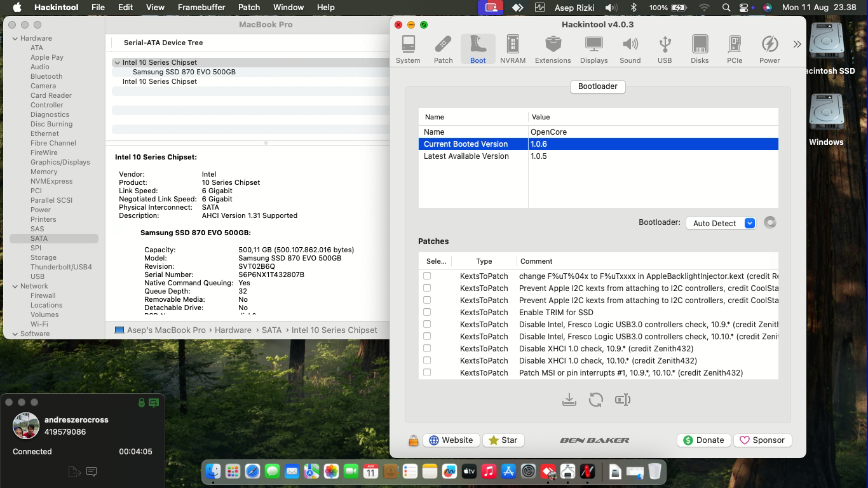Click the download icon below patches list
Image resolution: width=868 pixels, height=488 pixels.
(569, 400)
